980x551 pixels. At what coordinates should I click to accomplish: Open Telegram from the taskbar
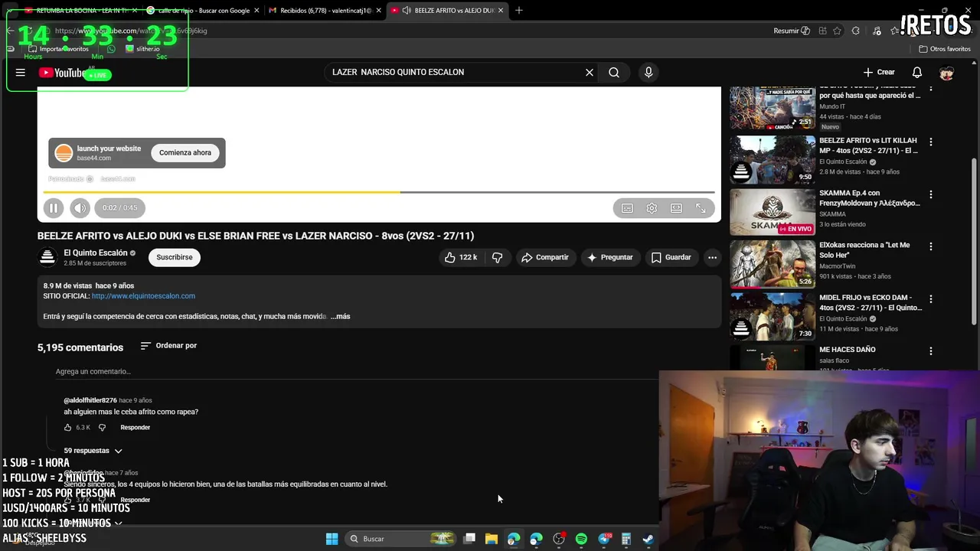pyautogui.click(x=604, y=539)
